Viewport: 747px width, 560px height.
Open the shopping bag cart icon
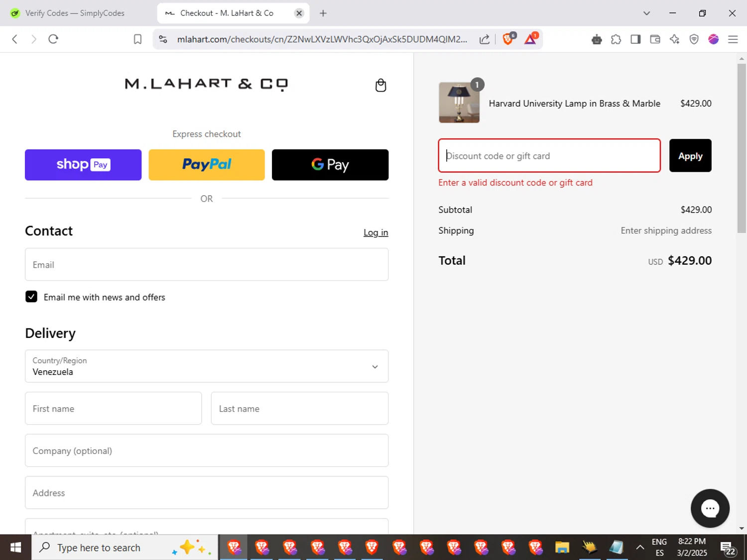pyautogui.click(x=380, y=85)
